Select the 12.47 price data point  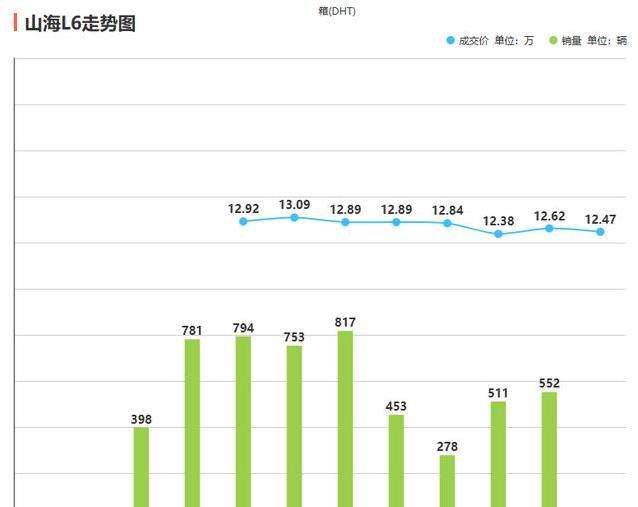click(x=600, y=232)
